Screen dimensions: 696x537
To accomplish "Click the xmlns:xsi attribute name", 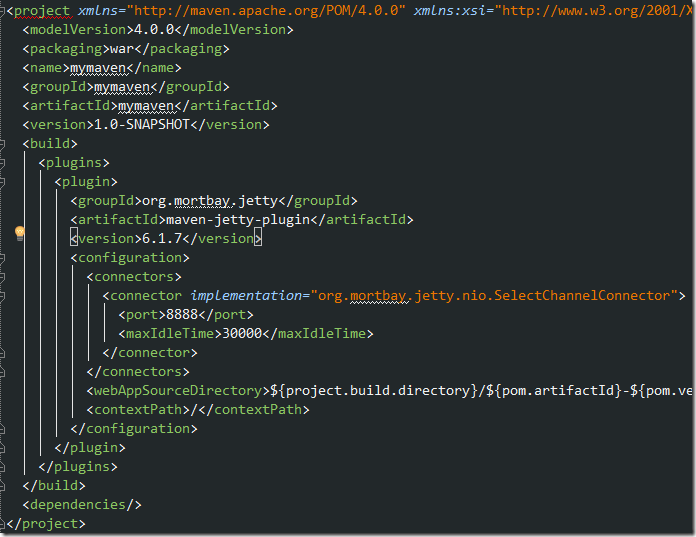I will 450,10.
